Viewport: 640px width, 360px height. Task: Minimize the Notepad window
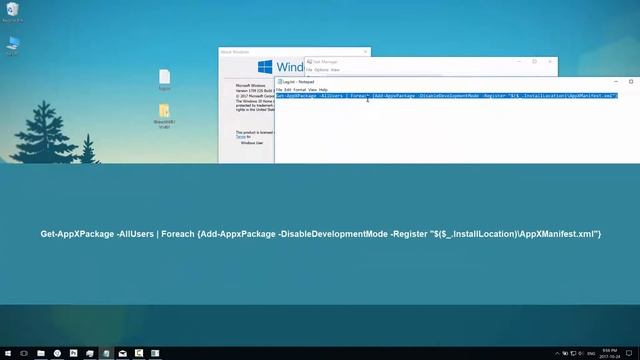616,82
